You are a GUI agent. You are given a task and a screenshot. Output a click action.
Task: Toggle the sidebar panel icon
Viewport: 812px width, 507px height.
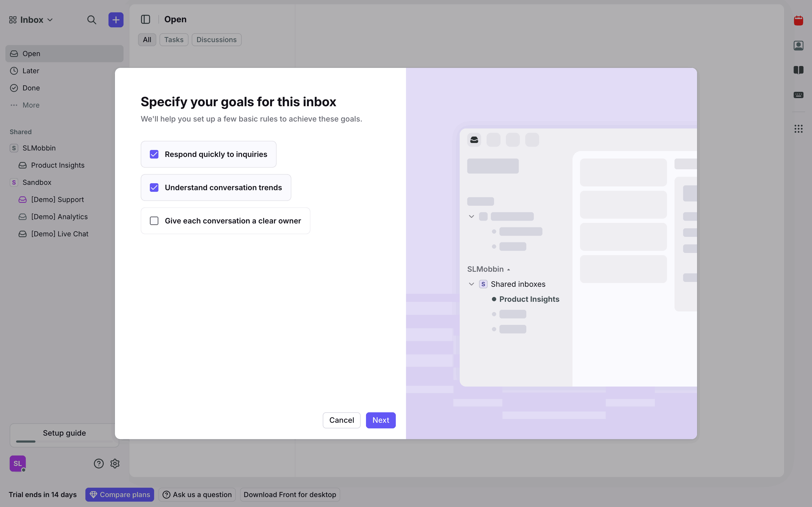click(x=145, y=19)
